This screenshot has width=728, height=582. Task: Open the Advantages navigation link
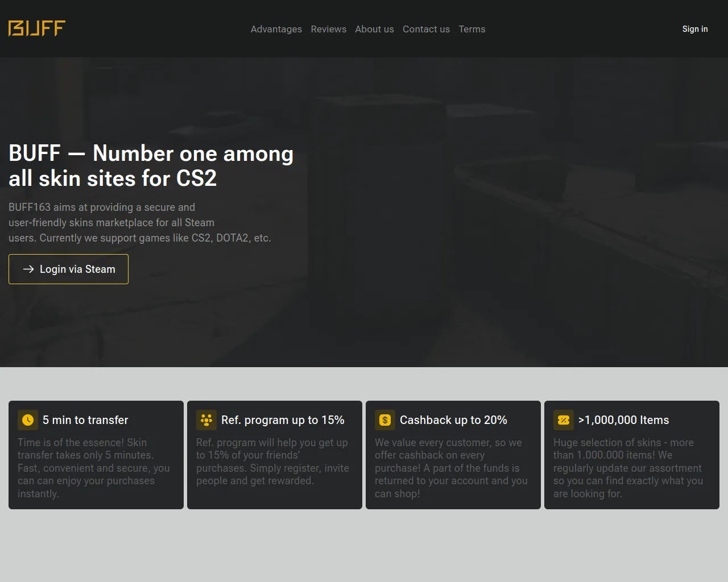point(276,29)
